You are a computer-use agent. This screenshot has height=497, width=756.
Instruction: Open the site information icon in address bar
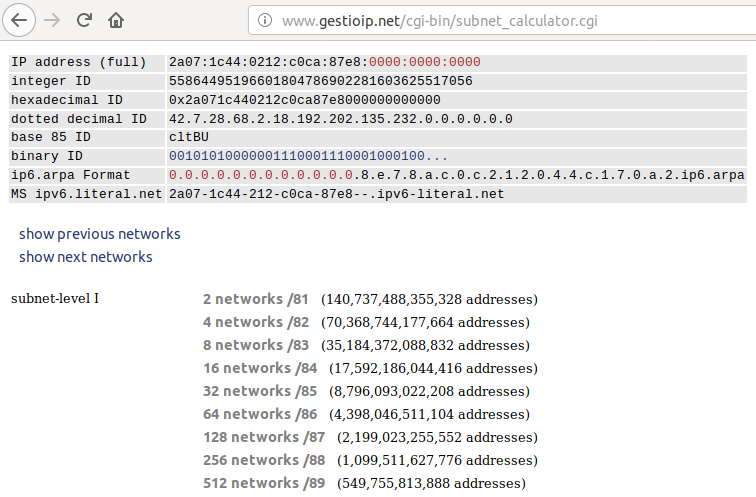pos(265,19)
